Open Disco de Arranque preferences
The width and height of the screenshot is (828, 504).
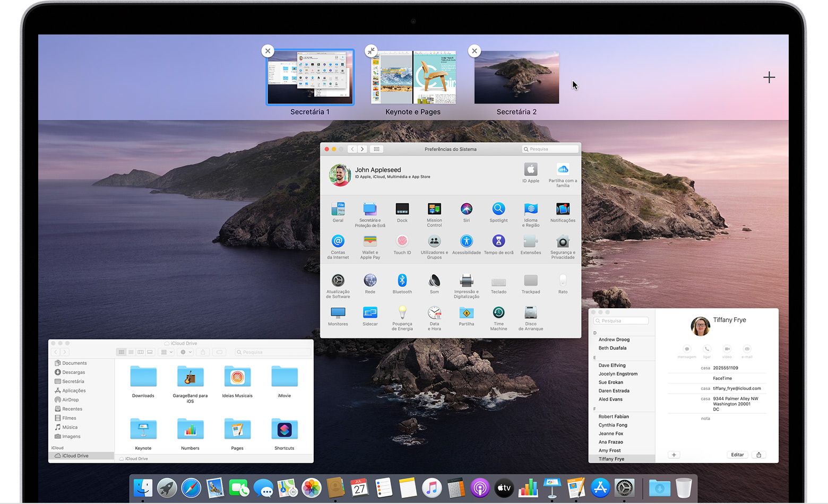tap(531, 318)
